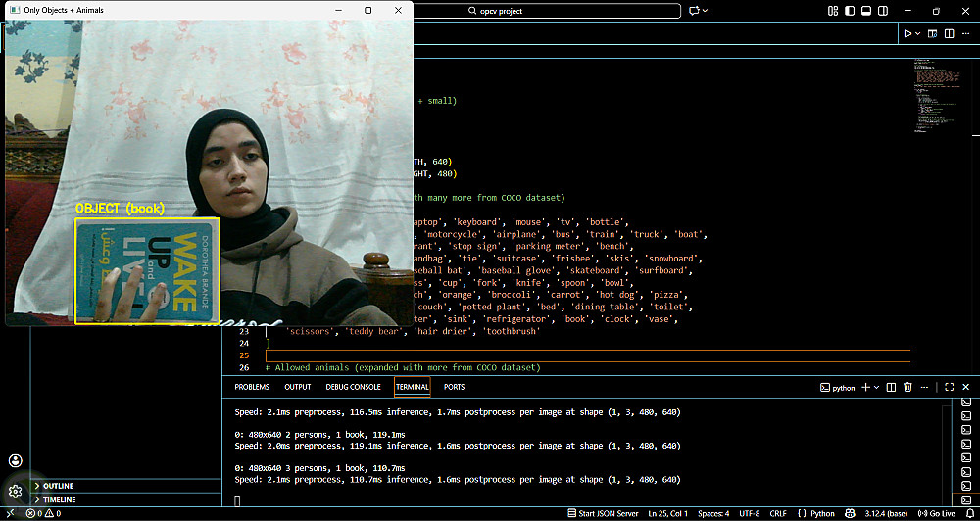Open the Copilot status icon in status bar
This screenshot has width=980, height=521.
coord(850,513)
